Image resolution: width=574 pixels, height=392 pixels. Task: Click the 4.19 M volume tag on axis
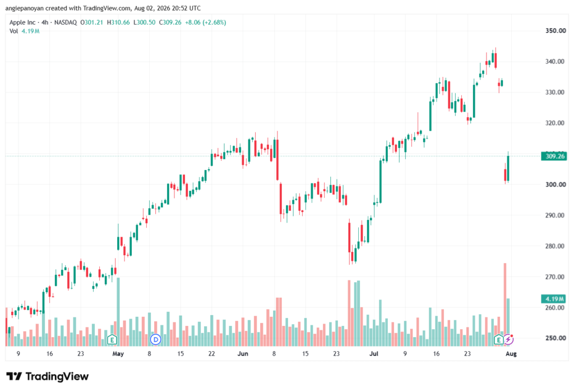coord(553,299)
